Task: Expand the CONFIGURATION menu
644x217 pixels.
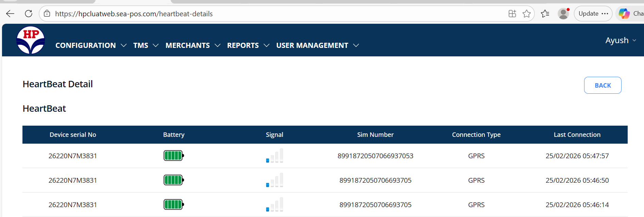Action: pyautogui.click(x=91, y=46)
